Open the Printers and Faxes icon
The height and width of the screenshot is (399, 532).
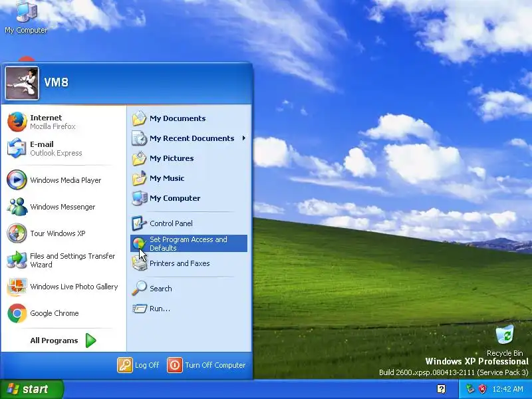tap(139, 264)
